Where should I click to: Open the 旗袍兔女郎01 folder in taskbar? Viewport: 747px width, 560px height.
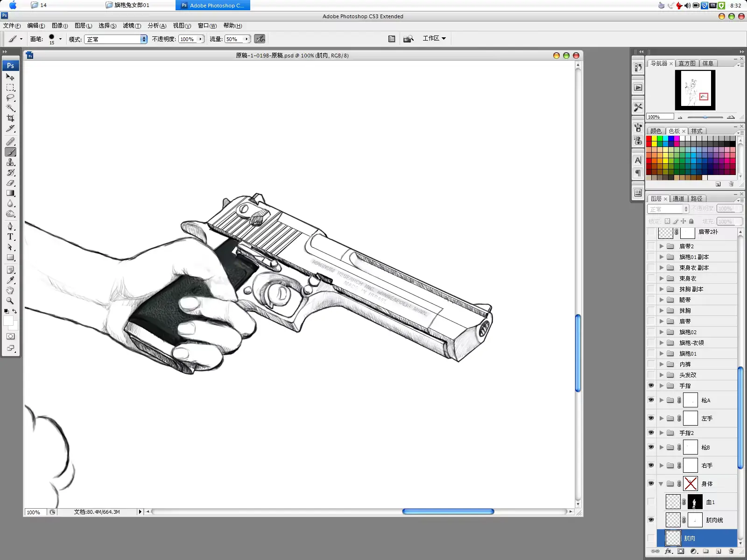coord(127,5)
